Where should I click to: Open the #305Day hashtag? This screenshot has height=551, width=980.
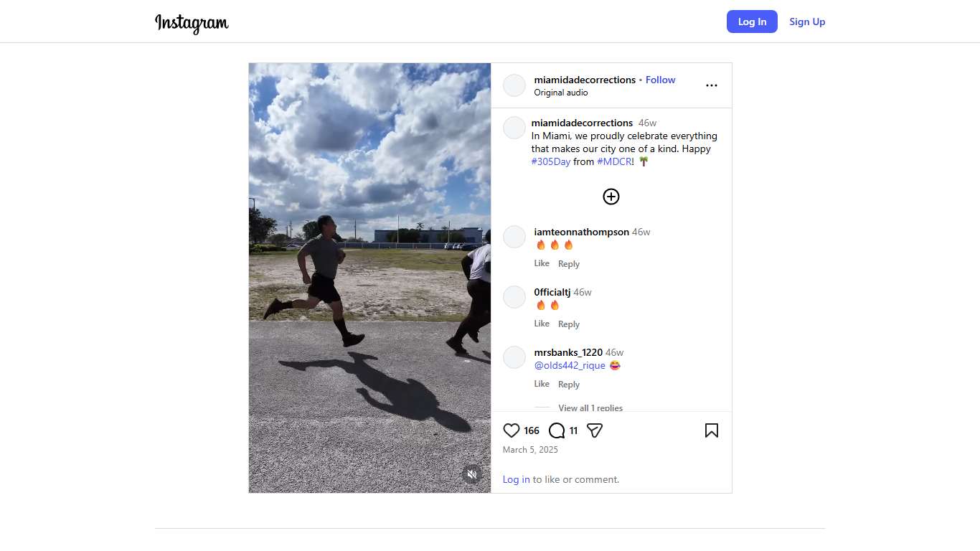pyautogui.click(x=551, y=161)
